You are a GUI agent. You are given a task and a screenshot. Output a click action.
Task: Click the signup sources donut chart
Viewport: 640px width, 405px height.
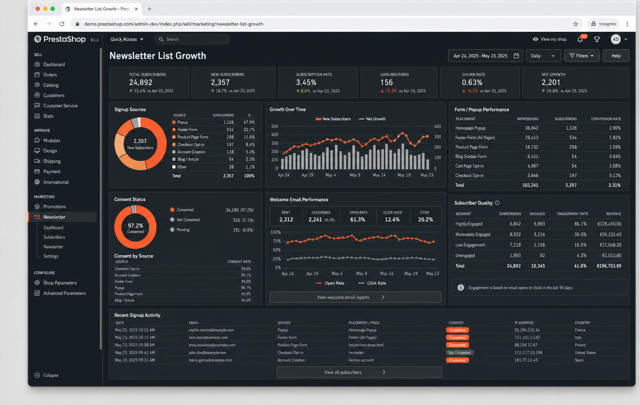click(x=140, y=144)
